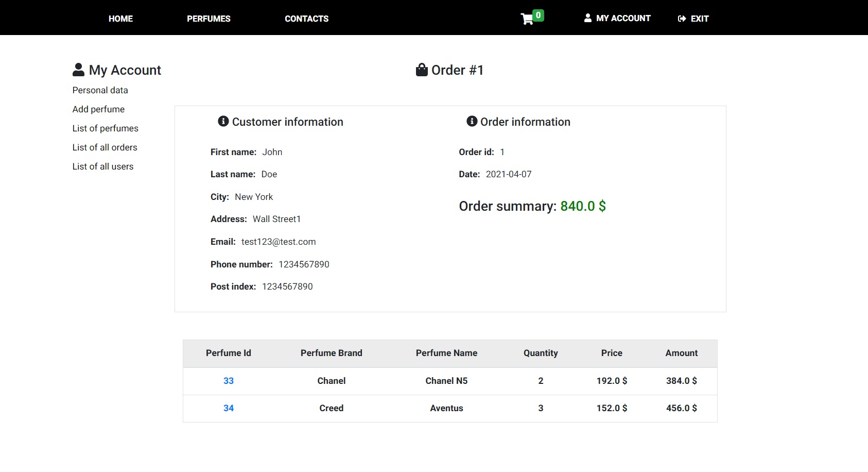Click the user icon beside MY ACCOUNT
Image resolution: width=868 pixels, height=472 pixels.
587,18
